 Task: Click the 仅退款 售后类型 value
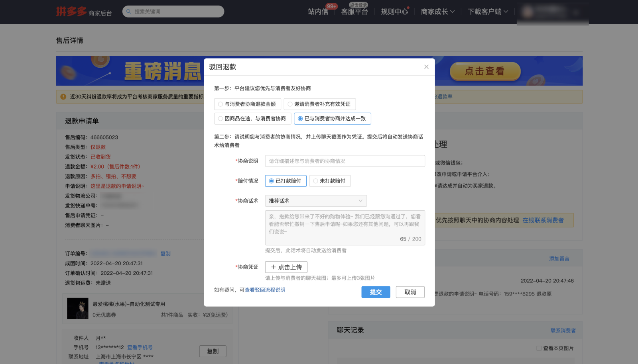[98, 147]
